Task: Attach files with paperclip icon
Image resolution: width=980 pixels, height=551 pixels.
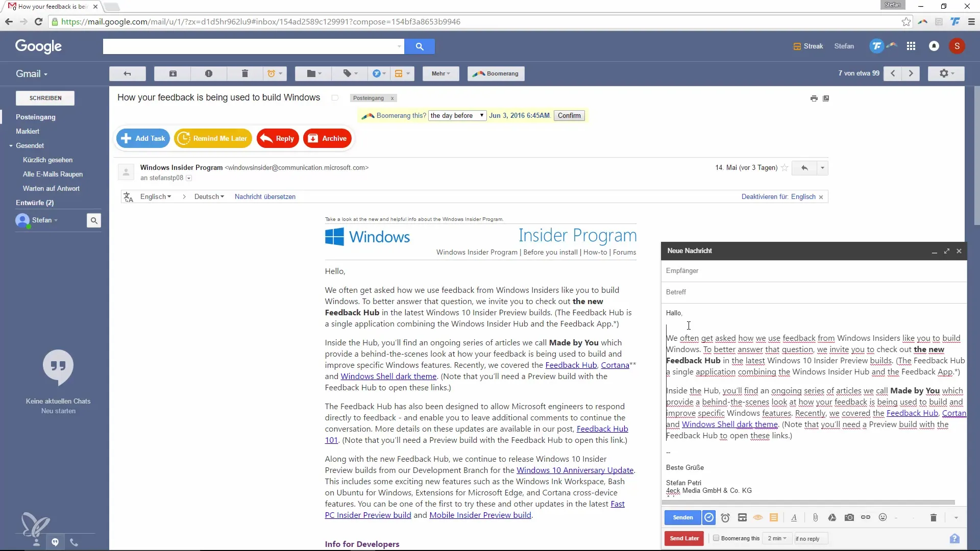Action: (816, 517)
